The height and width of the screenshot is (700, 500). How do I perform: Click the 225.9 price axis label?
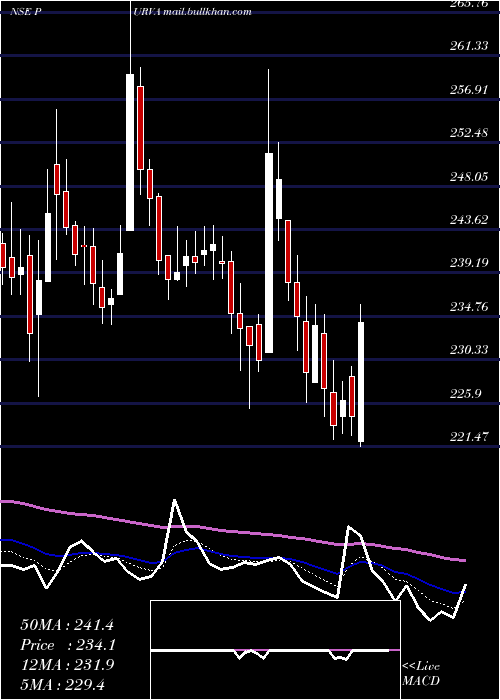(x=468, y=394)
